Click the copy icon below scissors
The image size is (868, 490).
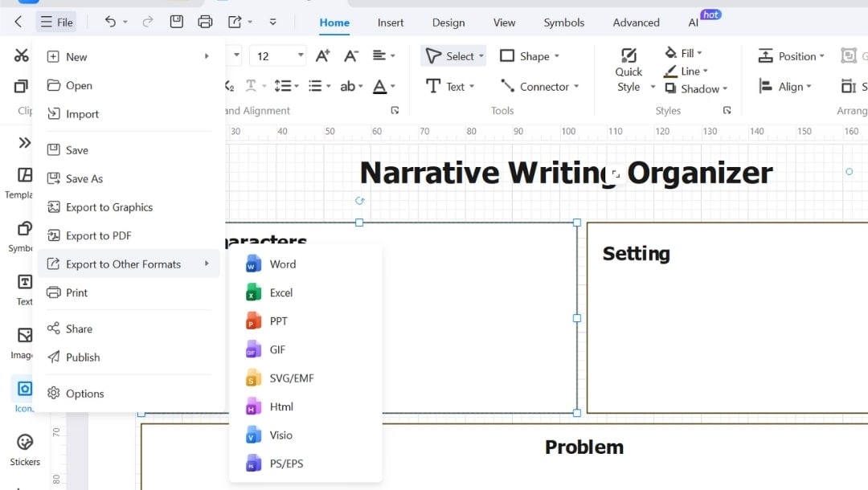click(x=21, y=86)
